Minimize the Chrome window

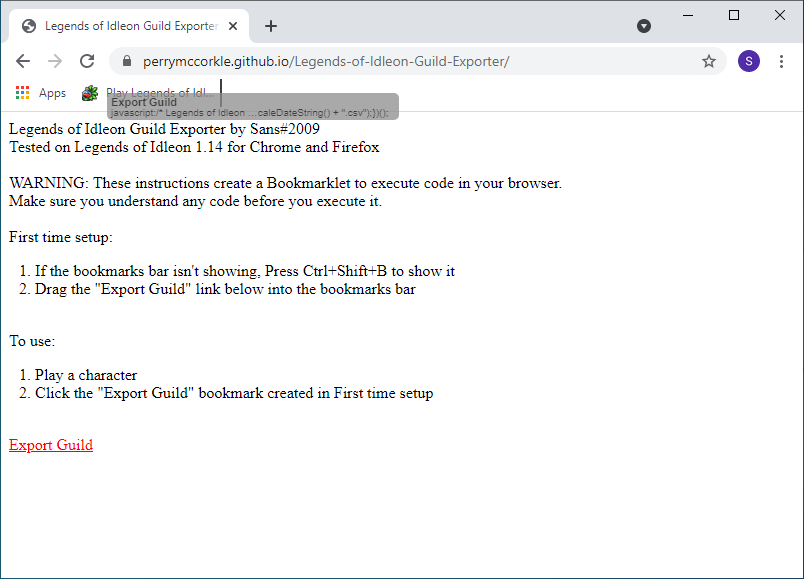688,15
